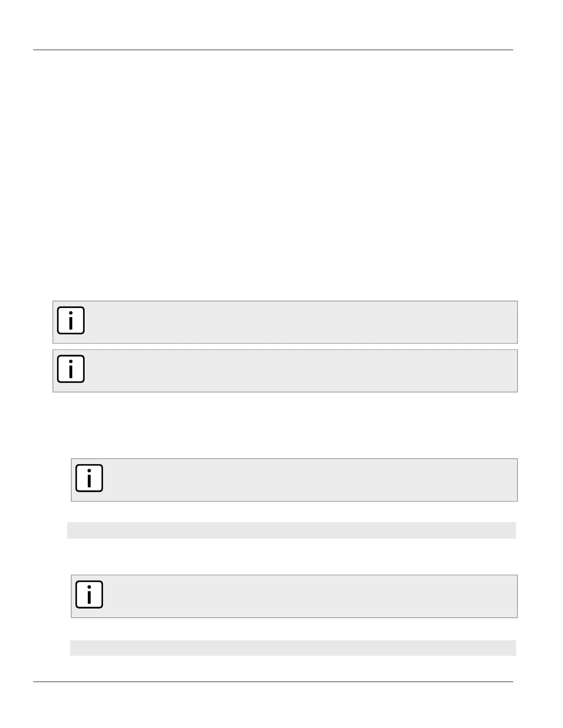563x728 pixels.
Task: Select the lower gray code bar
Action: [x=293, y=648]
